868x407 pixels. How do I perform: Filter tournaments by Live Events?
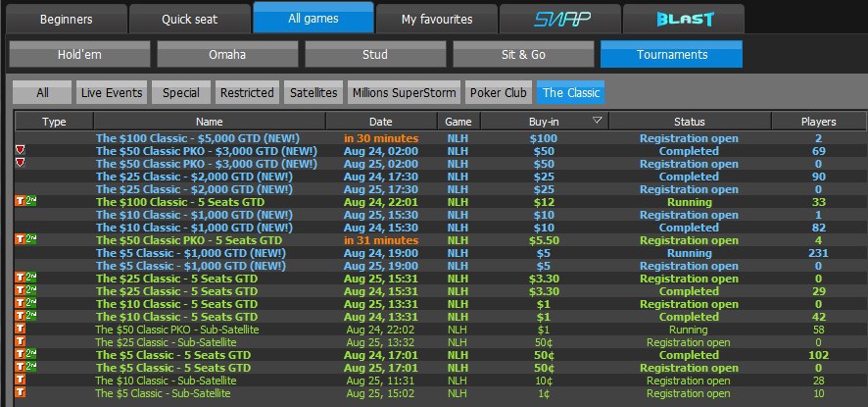tap(113, 92)
